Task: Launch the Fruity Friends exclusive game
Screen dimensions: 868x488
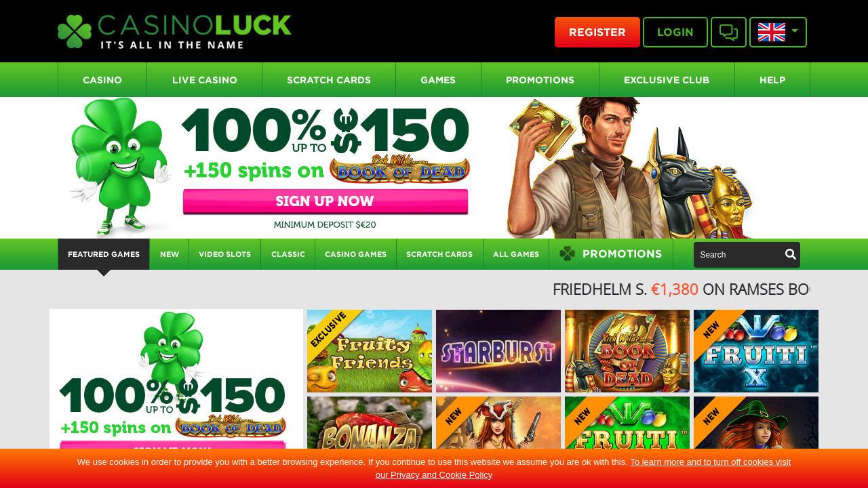Action: click(x=370, y=351)
